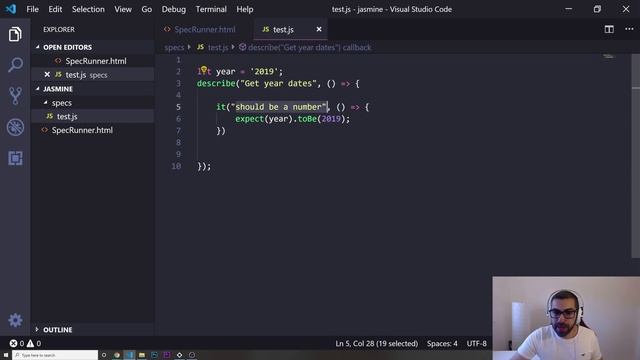Click the lightbulb code action icon
Image resolution: width=640 pixels, height=360 pixels.
[x=204, y=70]
